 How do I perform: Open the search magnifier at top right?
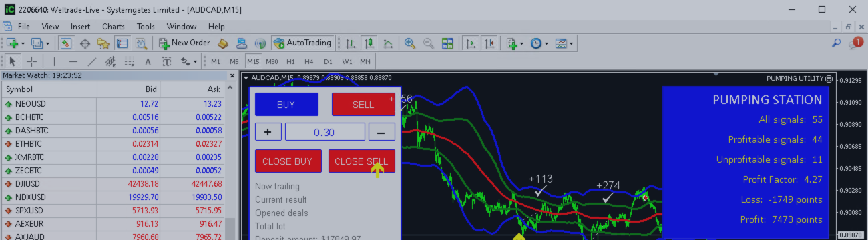836,43
